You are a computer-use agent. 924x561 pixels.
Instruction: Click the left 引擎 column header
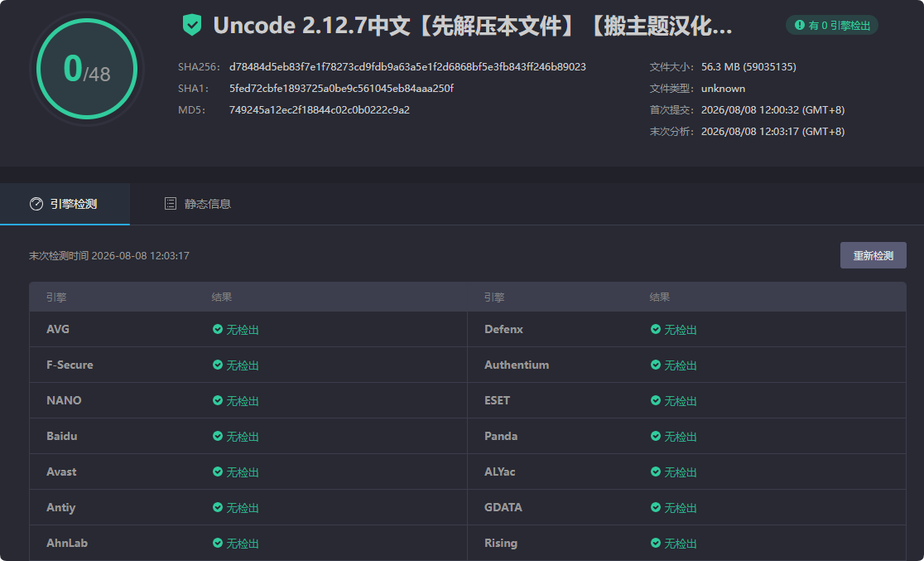point(56,297)
